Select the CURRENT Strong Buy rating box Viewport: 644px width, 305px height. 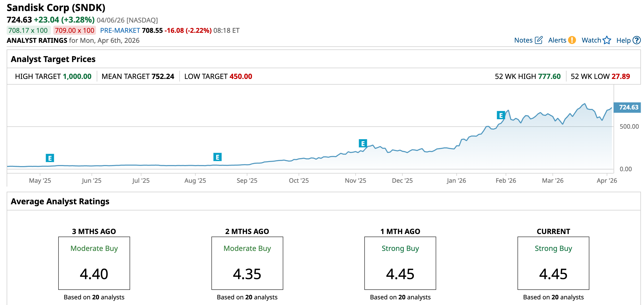(553, 263)
